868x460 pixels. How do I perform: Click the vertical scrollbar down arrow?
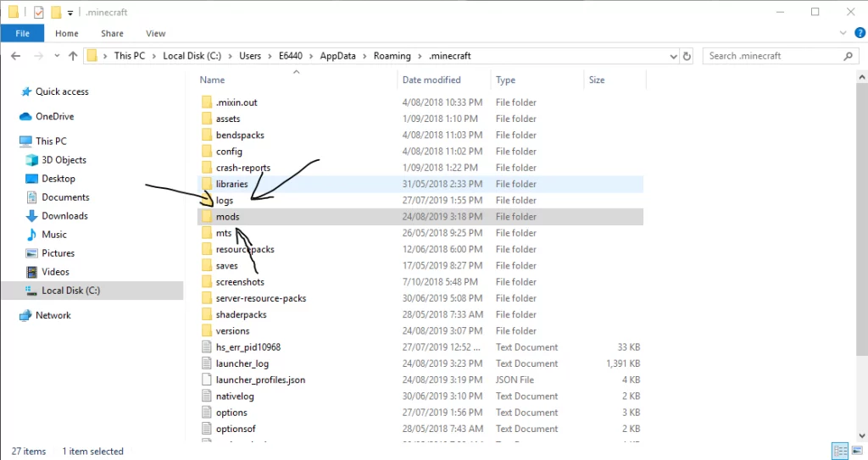(x=862, y=435)
